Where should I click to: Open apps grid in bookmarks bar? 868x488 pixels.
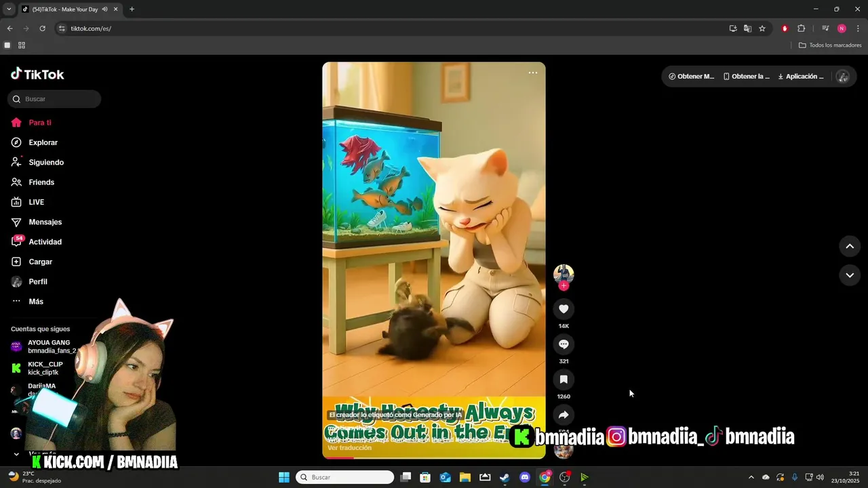(22, 45)
